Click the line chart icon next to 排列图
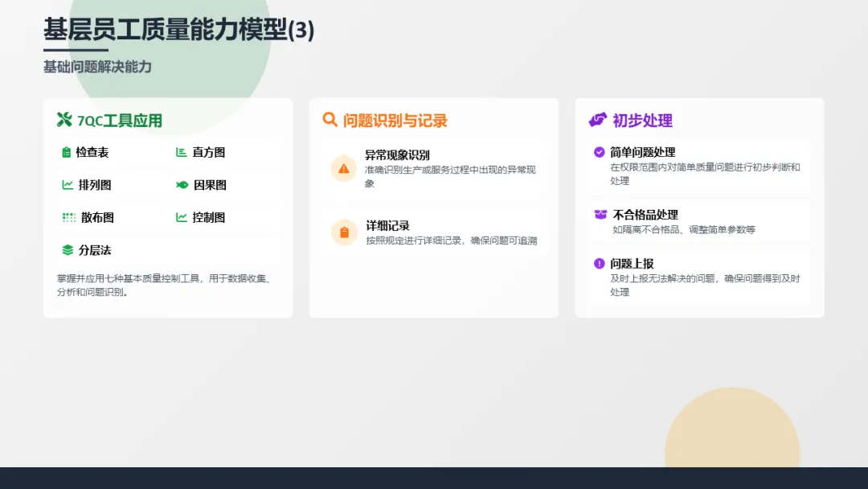 pyautogui.click(x=68, y=185)
